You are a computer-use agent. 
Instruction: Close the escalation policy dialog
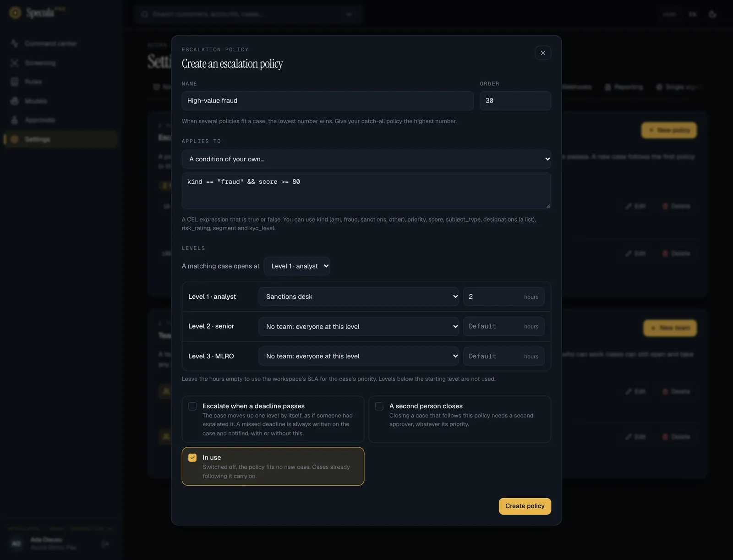coord(543,53)
